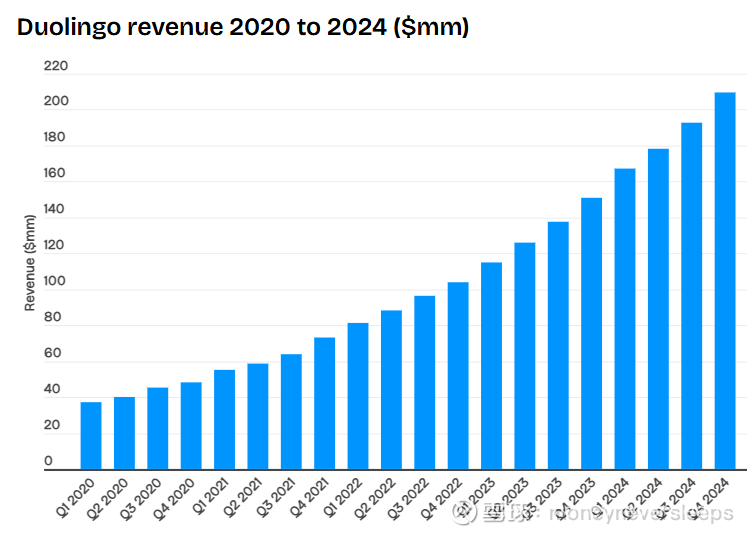
Task: Click the '60' y-axis value
Action: pos(52,353)
